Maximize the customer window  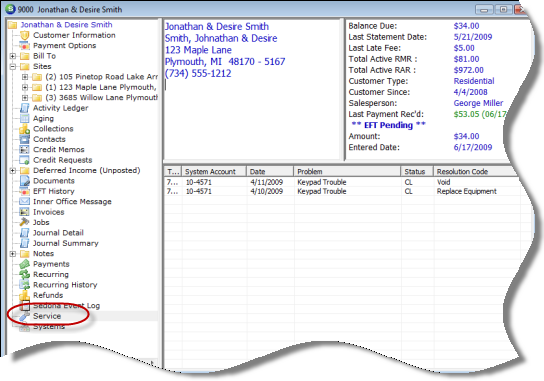503,10
